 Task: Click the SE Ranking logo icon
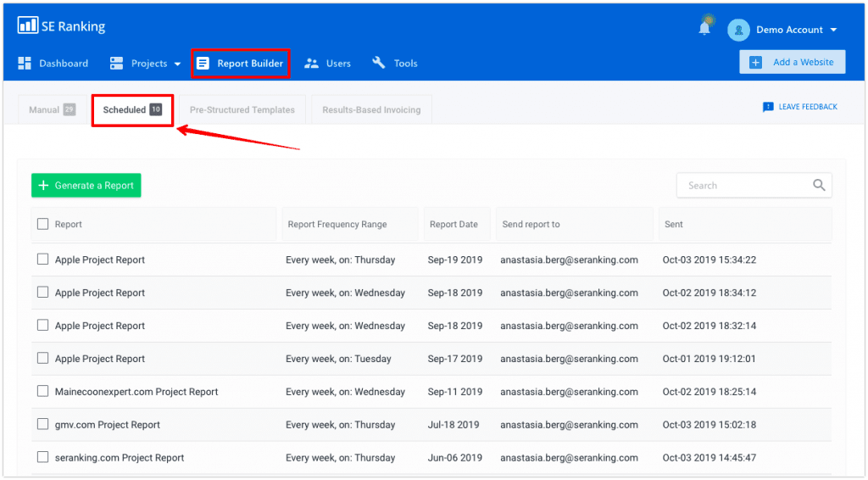(28, 25)
